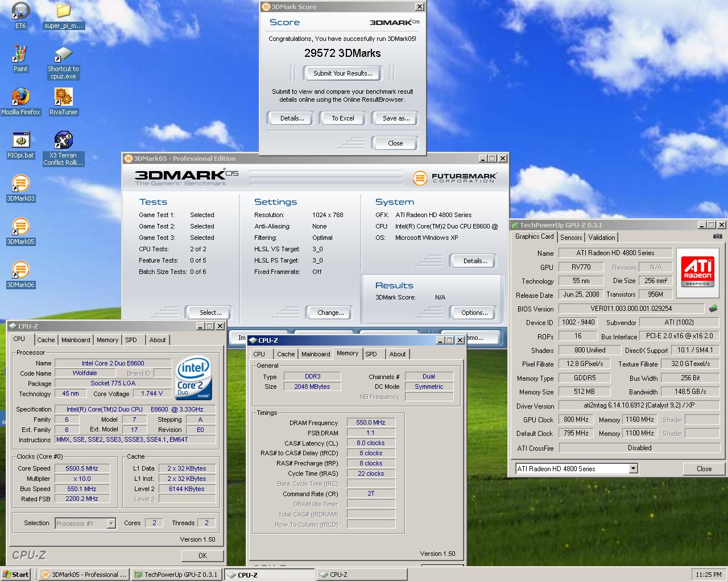Click the ATI CrossFire Disabled field
This screenshot has width=728, height=582.
(640, 448)
